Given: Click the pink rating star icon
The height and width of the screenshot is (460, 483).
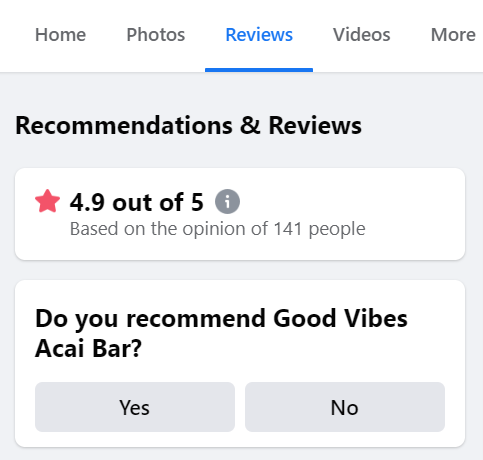Looking at the screenshot, I should (47, 201).
